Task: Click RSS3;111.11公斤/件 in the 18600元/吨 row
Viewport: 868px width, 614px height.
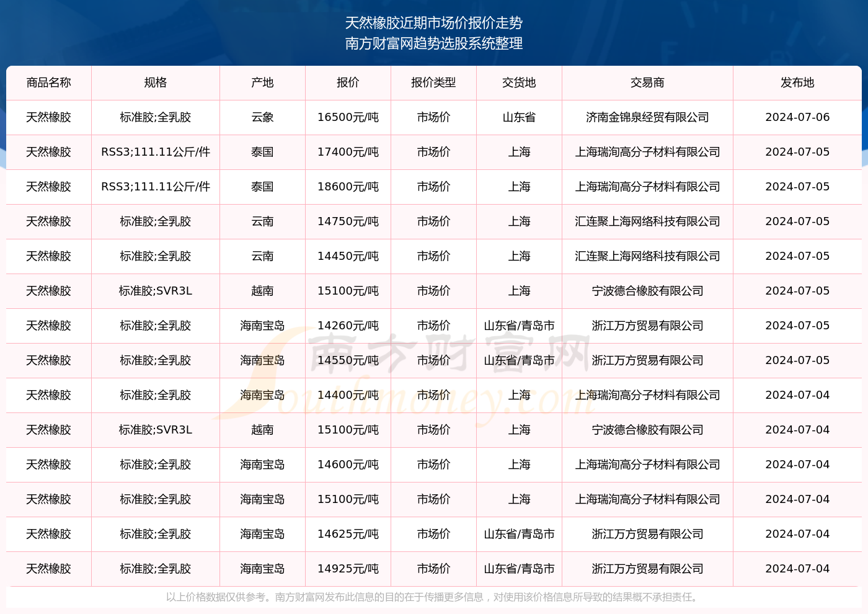Action: pyautogui.click(x=156, y=187)
